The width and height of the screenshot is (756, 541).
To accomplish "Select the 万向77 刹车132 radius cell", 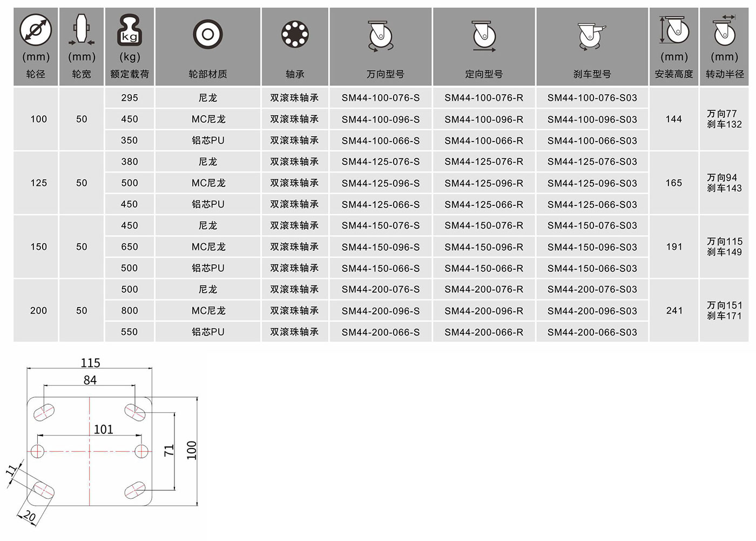I will 724,119.
